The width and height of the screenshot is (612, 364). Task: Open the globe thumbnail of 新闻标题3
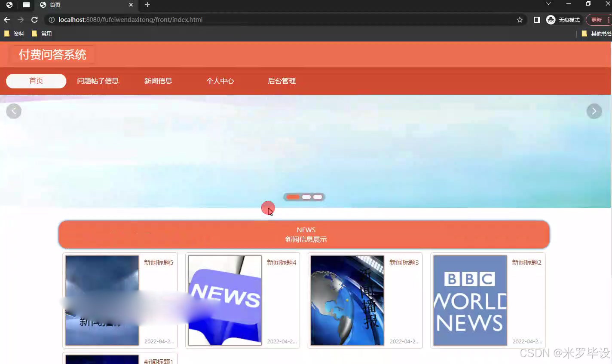347,300
